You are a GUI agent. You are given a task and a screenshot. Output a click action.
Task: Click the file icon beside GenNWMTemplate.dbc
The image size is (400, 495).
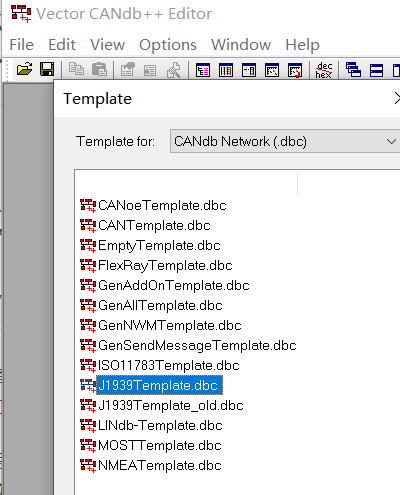click(x=88, y=326)
